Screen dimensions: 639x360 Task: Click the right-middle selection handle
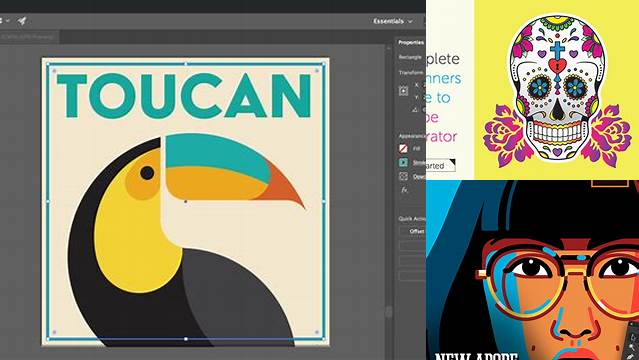coord(324,201)
